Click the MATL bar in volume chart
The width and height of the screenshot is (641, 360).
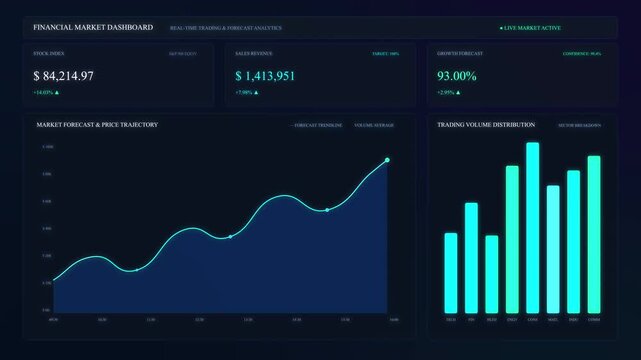tap(553, 249)
